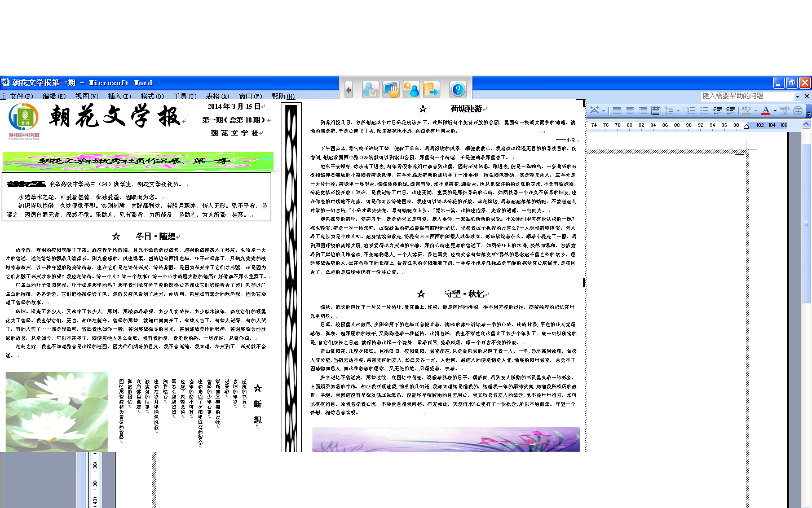Toggle numbered list formatting
Image resolution: width=812 pixels, height=508 pixels.
click(691, 111)
